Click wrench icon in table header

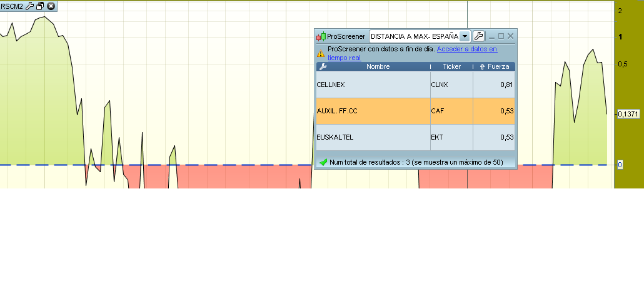pos(323,66)
